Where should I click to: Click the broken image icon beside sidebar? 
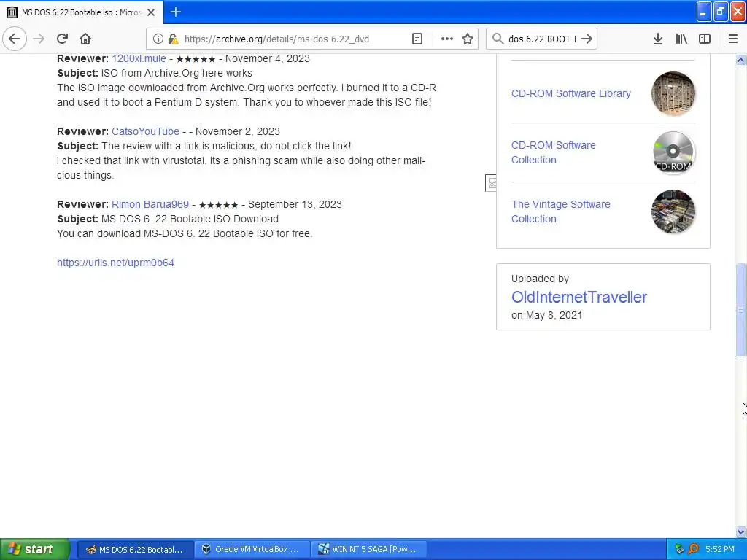point(491,183)
